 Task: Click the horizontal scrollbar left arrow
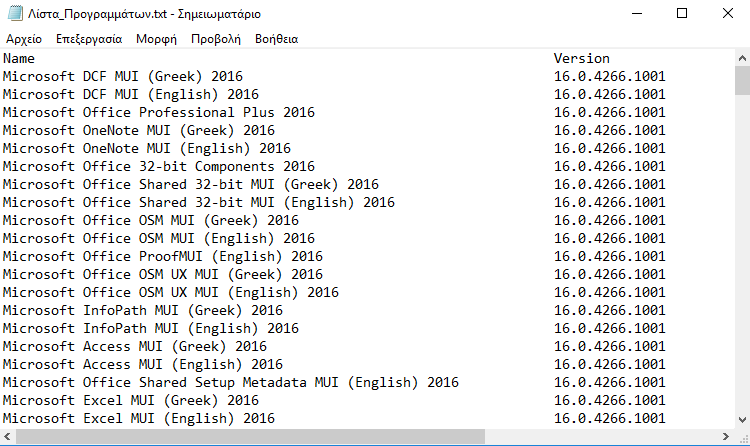(x=7, y=436)
